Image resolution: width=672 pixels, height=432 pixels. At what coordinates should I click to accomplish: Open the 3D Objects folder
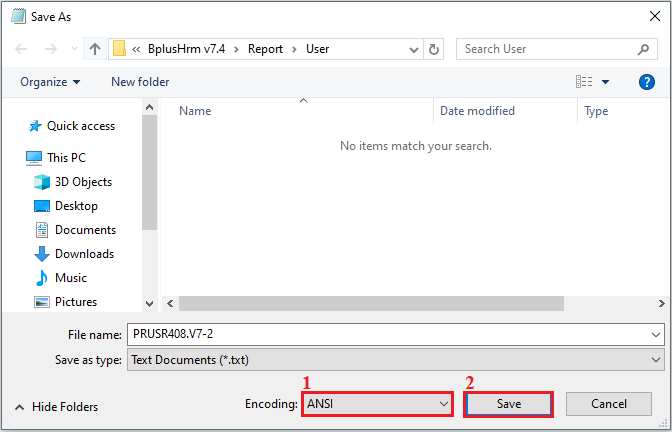coord(83,182)
